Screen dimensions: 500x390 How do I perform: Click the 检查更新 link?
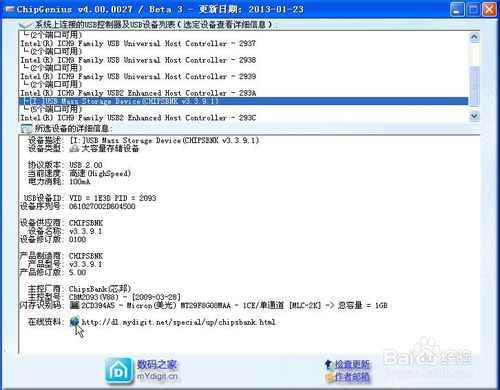click(352, 364)
